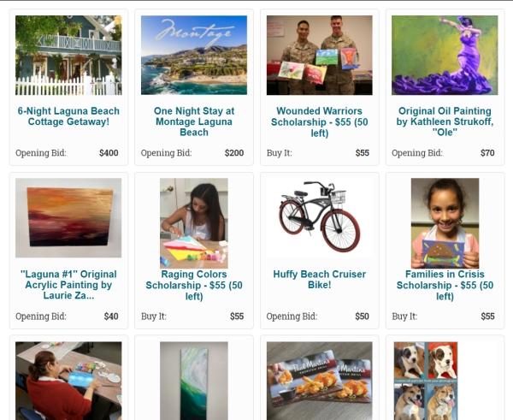513x420 pixels.
Task: Select the purple flamenco dancer painting image
Action: (445, 56)
